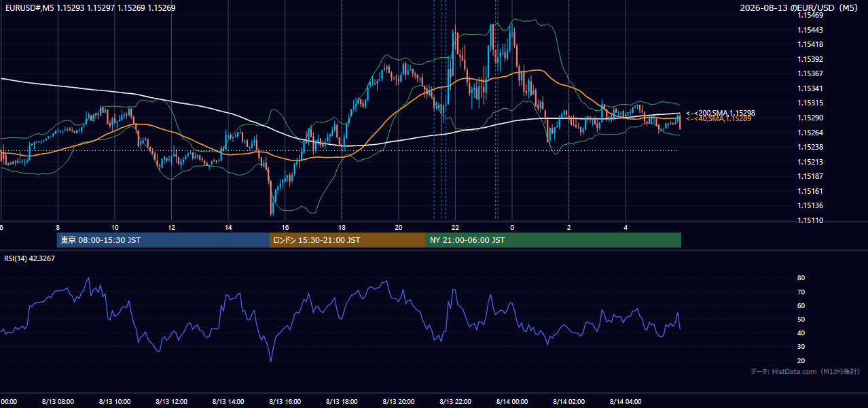Click the 8/13 20:00 time label
Screen dimensions: 868x408
coord(399,401)
